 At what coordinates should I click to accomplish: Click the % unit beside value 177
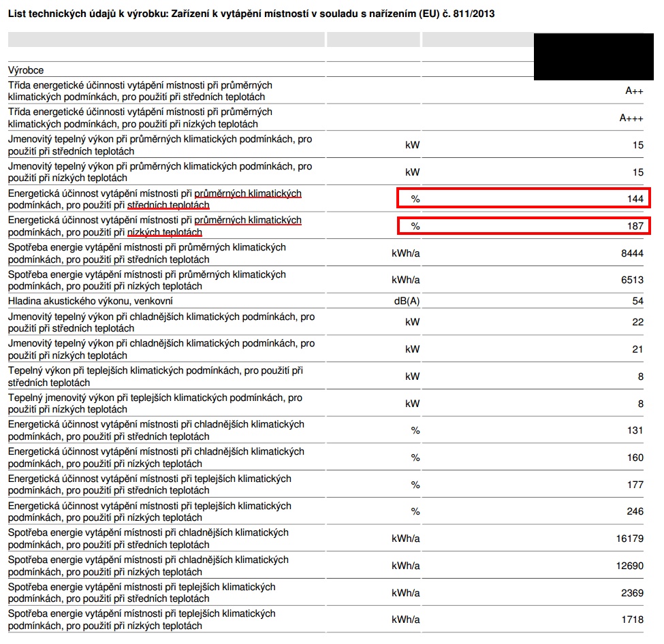point(415,485)
